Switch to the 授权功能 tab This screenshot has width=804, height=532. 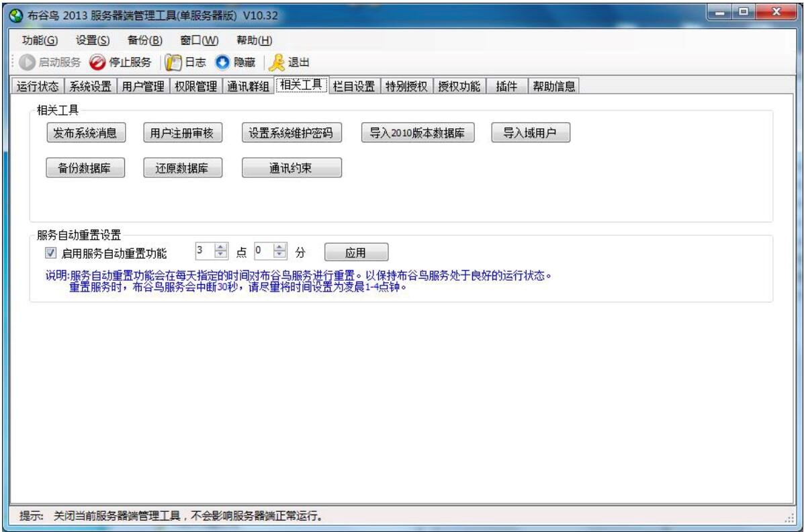tap(459, 86)
